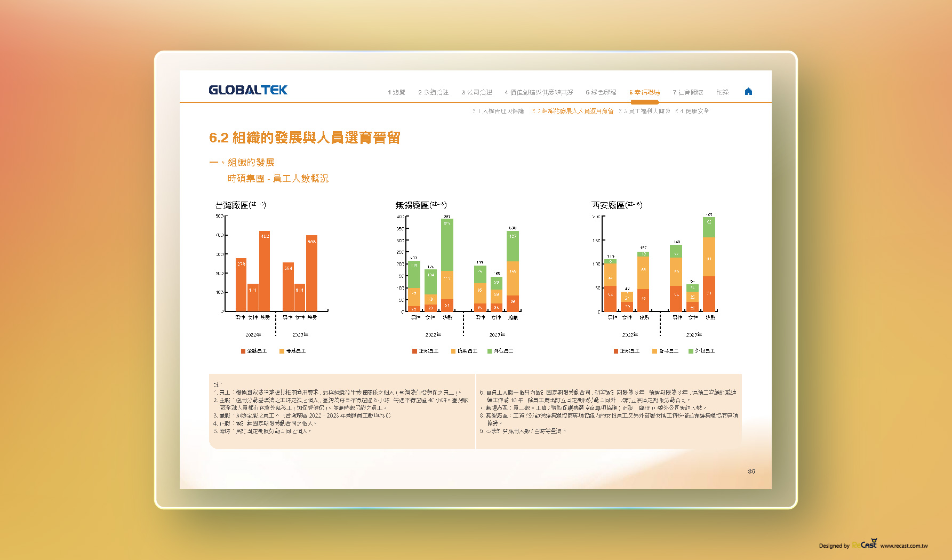Image resolution: width=952 pixels, height=560 pixels.
Task: Click the blue home icon in the navigation
Action: (748, 91)
